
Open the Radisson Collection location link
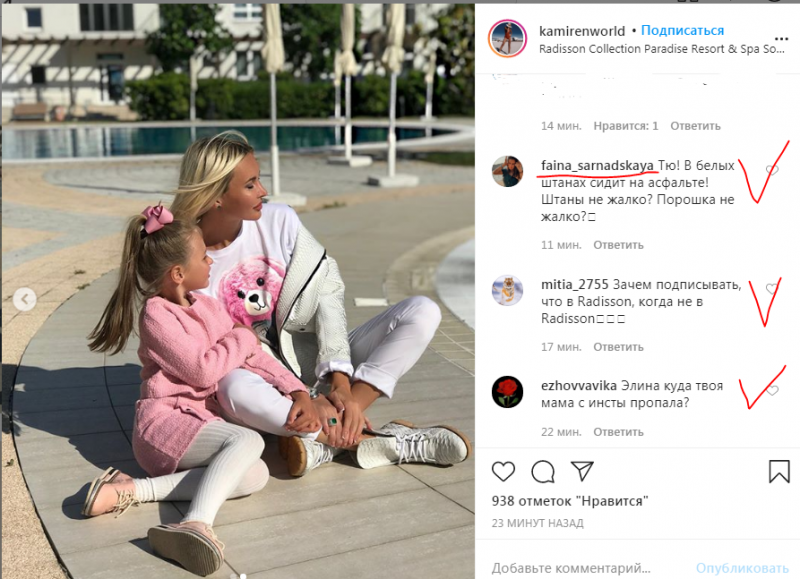click(662, 49)
